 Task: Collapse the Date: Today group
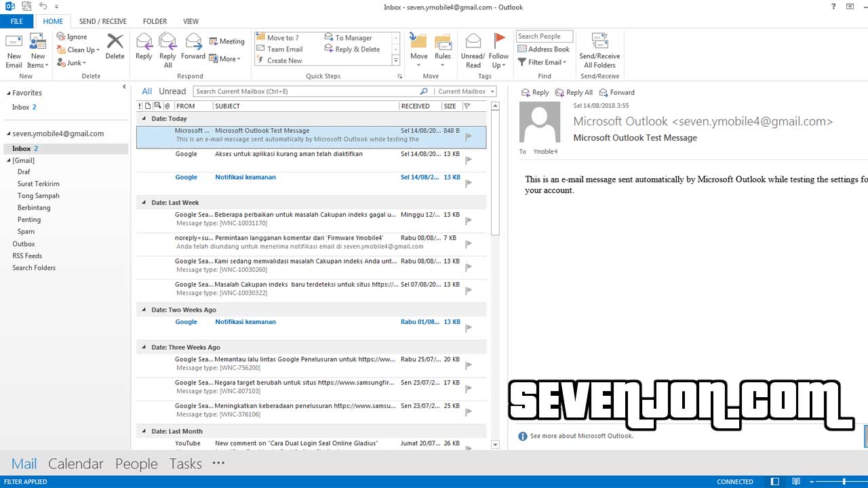[x=144, y=119]
